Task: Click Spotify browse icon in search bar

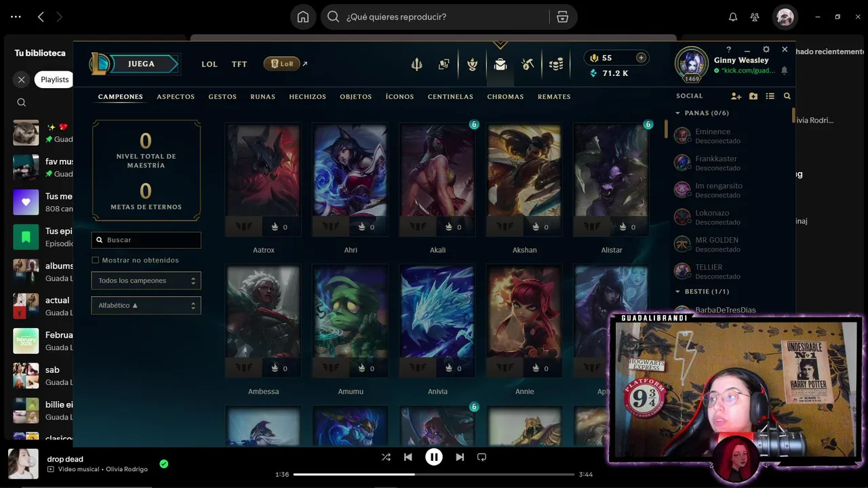Action: (x=562, y=17)
